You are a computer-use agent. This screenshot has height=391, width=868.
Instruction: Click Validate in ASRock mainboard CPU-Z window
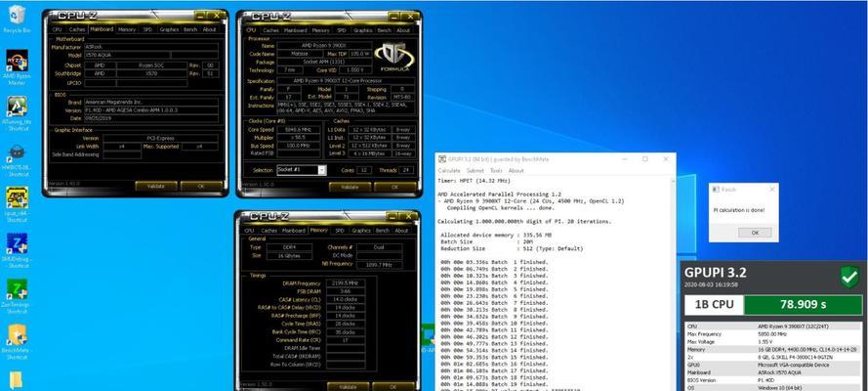156,186
